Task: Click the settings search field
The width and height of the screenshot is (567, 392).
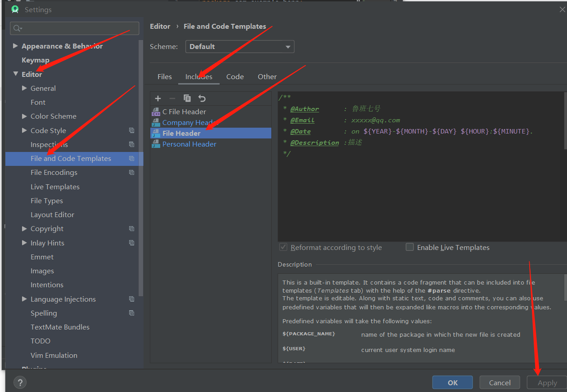Action: point(74,28)
